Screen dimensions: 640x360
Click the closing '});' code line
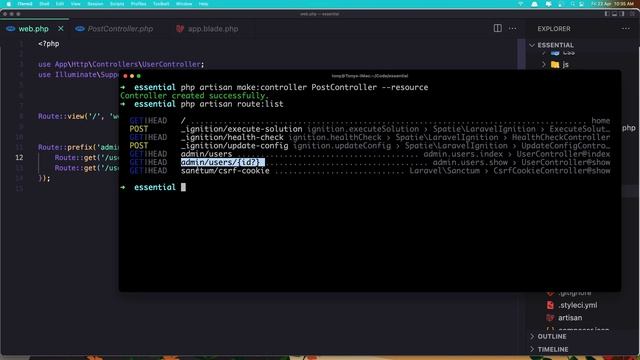(x=44, y=178)
